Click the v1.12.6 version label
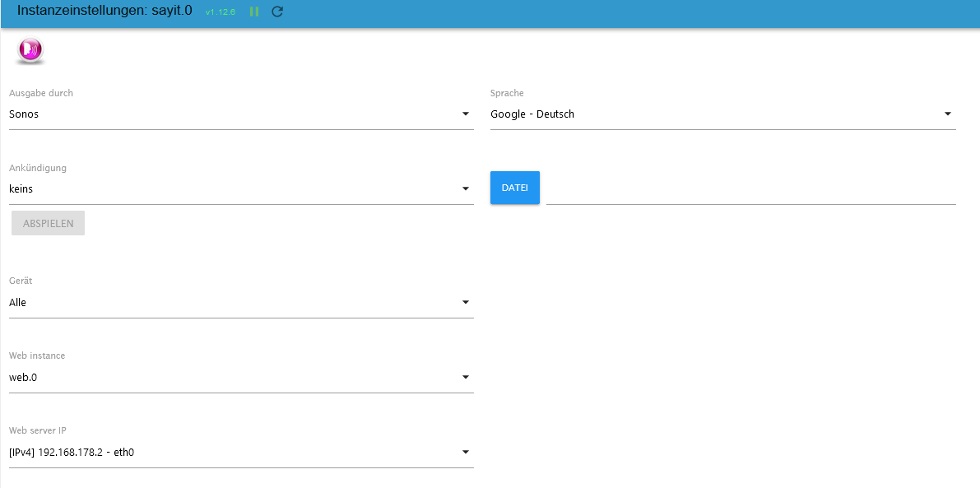The width and height of the screenshot is (980, 488). 221,12
